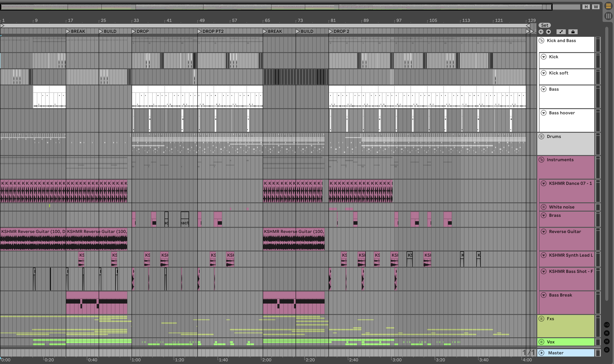Click 2:00 on the time ruler
The width and height of the screenshot is (614, 364).
pyautogui.click(x=266, y=360)
